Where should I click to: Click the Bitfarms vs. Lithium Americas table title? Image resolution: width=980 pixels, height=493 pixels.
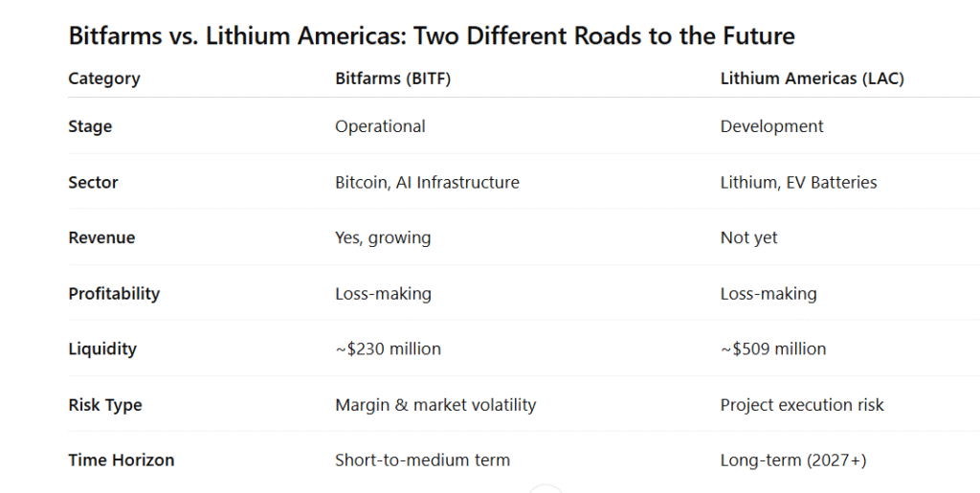pyautogui.click(x=432, y=36)
